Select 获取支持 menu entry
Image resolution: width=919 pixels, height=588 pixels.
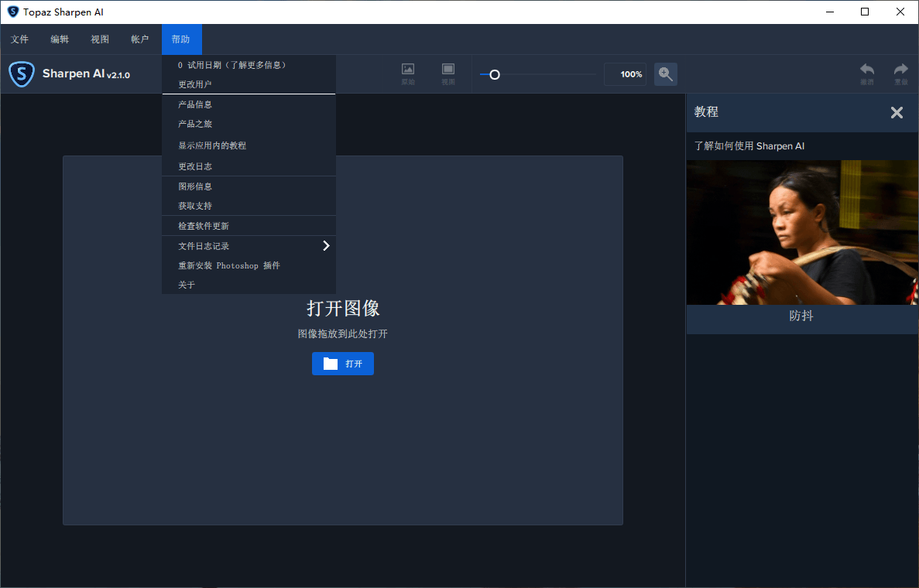click(249, 206)
